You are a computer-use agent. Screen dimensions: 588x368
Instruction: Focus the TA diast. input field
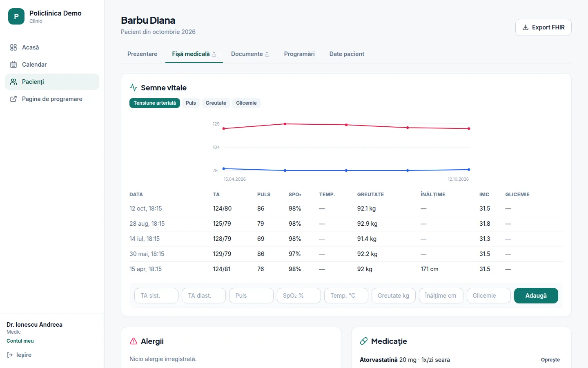click(x=204, y=296)
